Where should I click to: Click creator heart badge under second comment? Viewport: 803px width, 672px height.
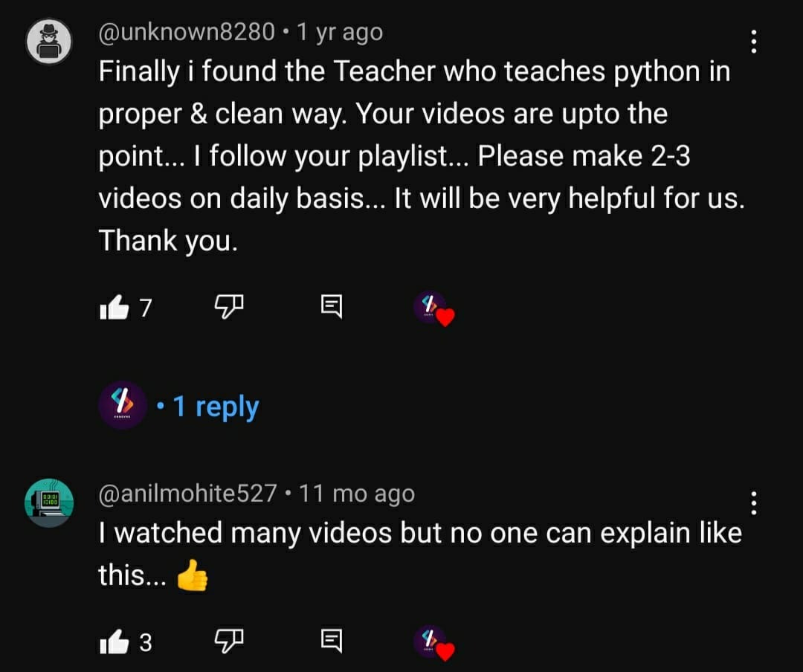[x=433, y=643]
